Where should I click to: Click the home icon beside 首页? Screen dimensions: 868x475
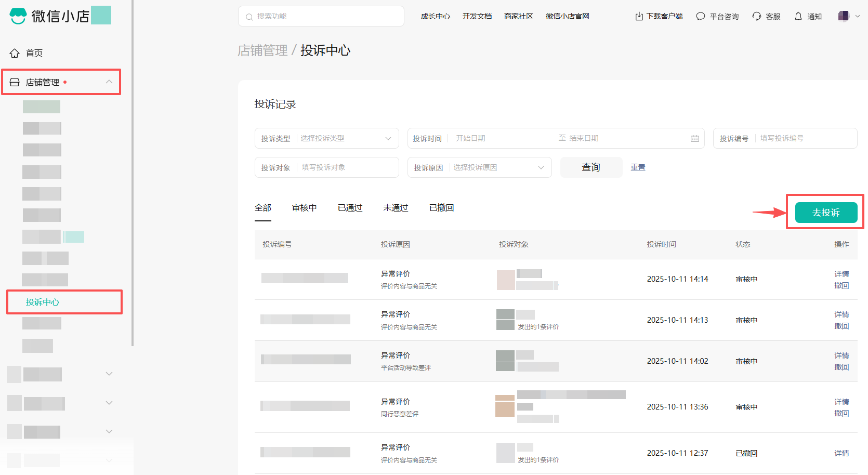tap(15, 53)
